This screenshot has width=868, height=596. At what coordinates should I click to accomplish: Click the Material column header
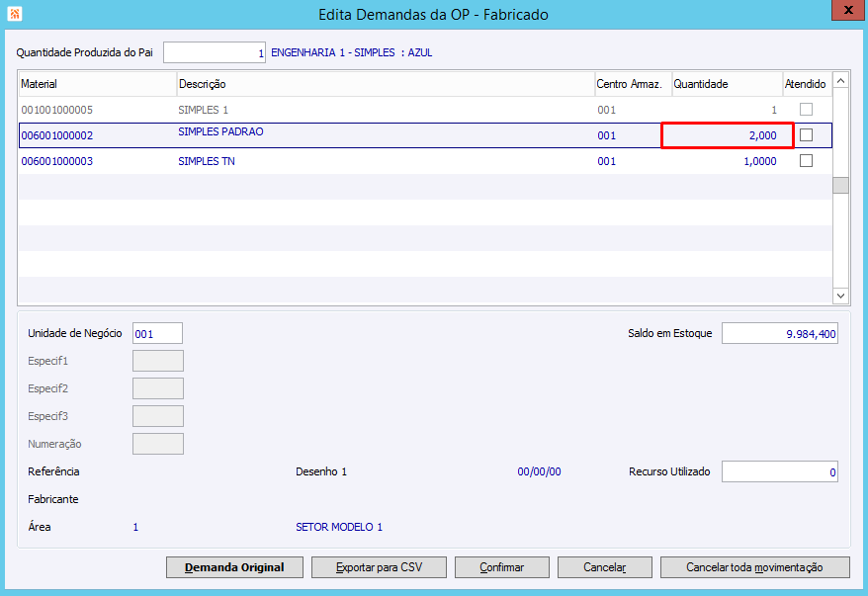[98, 84]
